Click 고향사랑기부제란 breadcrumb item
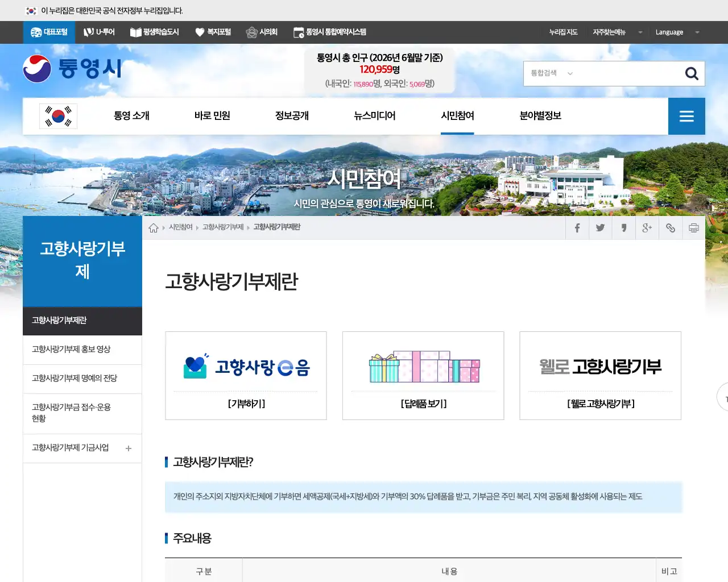 point(277,227)
